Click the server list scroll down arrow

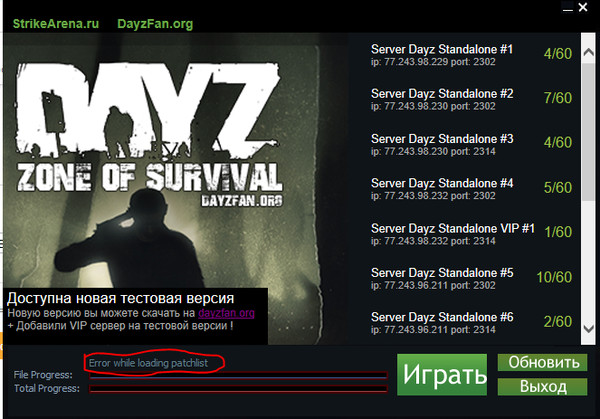[589, 329]
